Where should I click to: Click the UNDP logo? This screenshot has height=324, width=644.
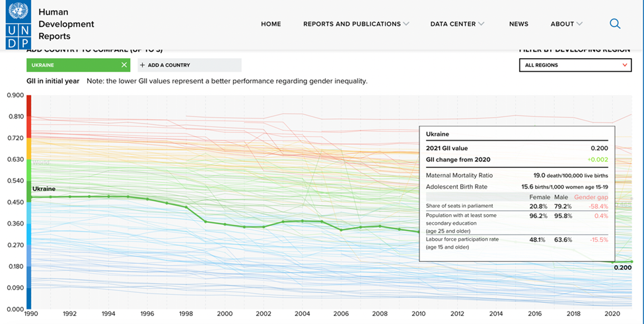[18, 24]
